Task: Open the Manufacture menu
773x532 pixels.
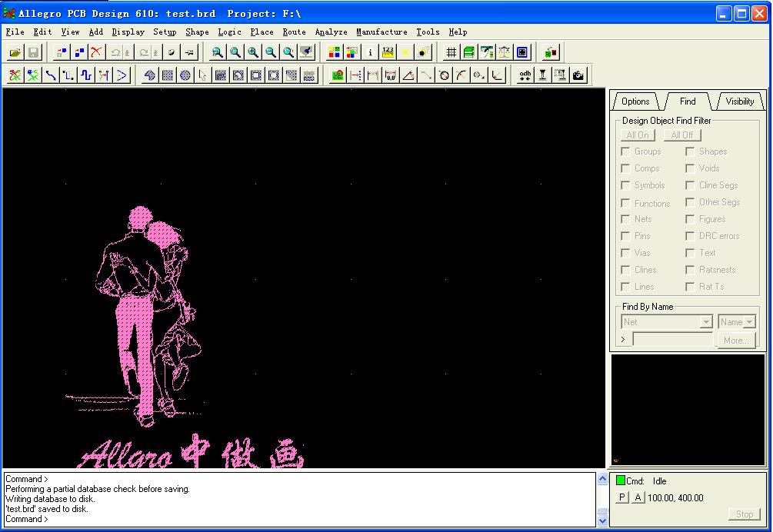Action: tap(382, 32)
